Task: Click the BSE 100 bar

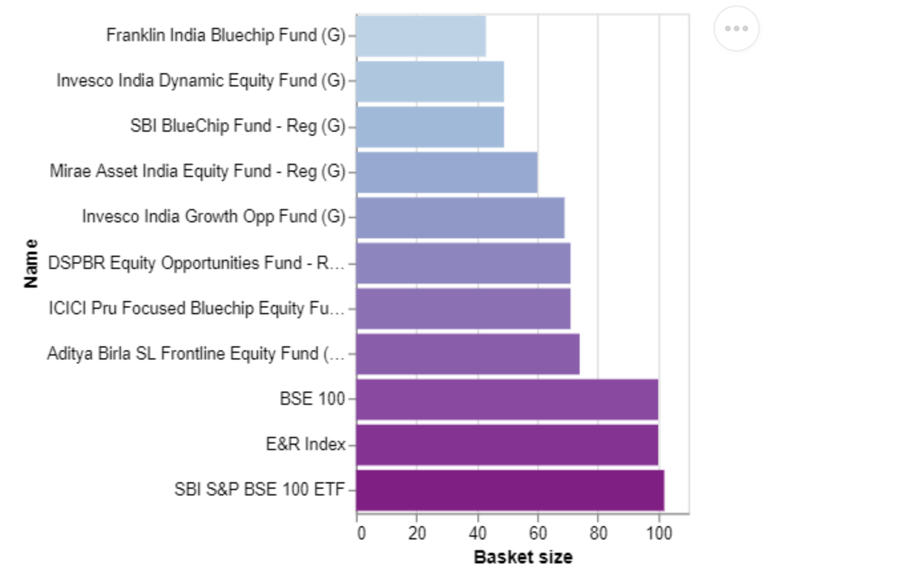Action: coord(507,399)
